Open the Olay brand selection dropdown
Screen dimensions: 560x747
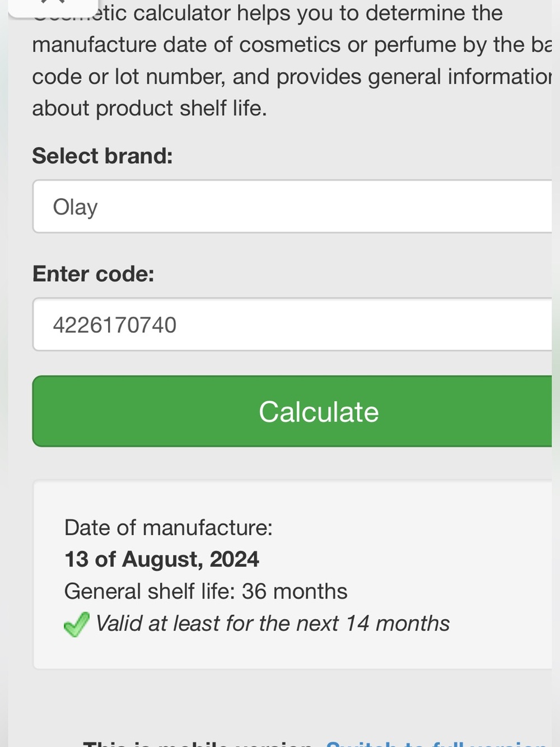point(292,206)
